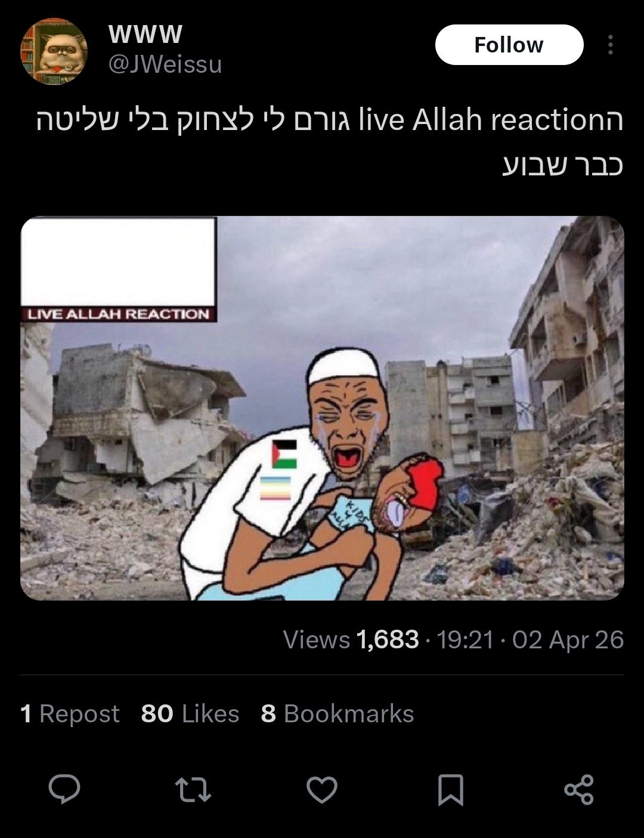The height and width of the screenshot is (838, 644).
Task: Click the reply speech bubble icon
Action: (64, 789)
